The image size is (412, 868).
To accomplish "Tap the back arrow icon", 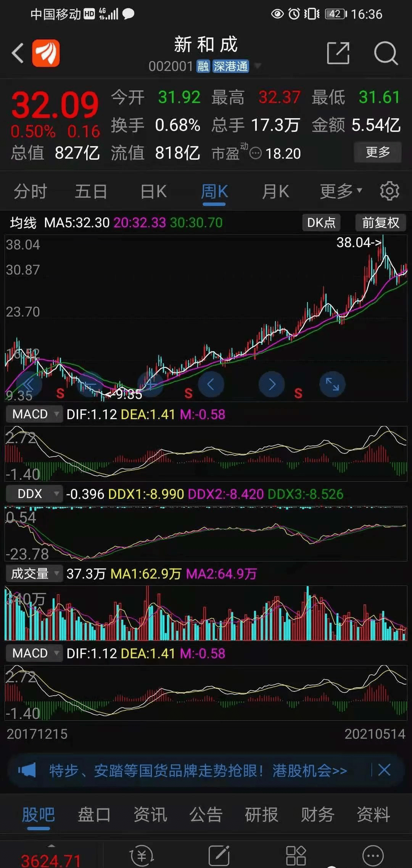I will tap(18, 53).
